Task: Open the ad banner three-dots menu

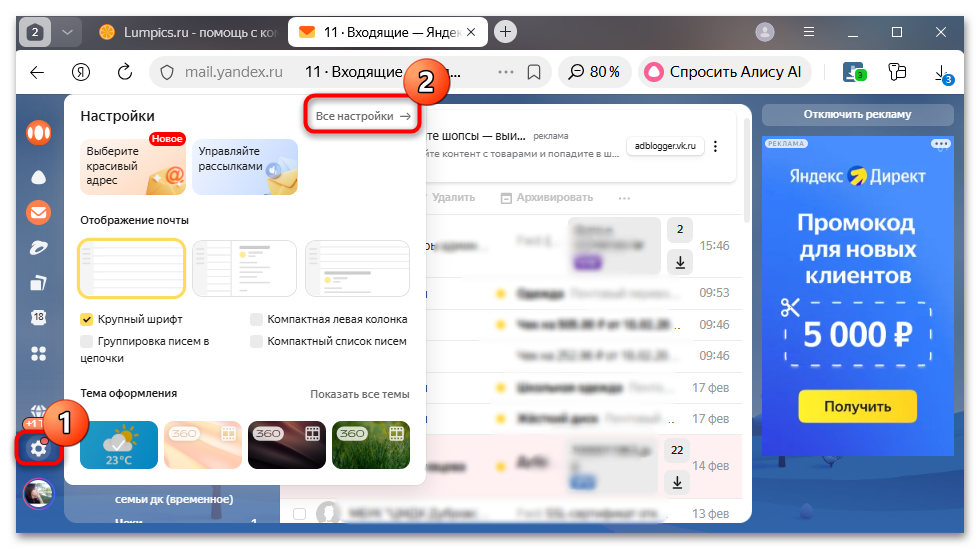Action: coord(716,146)
